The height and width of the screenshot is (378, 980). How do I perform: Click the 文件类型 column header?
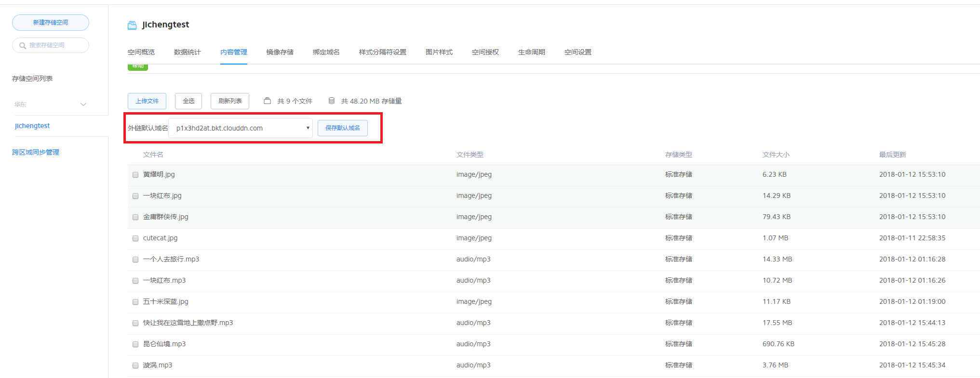click(470, 155)
